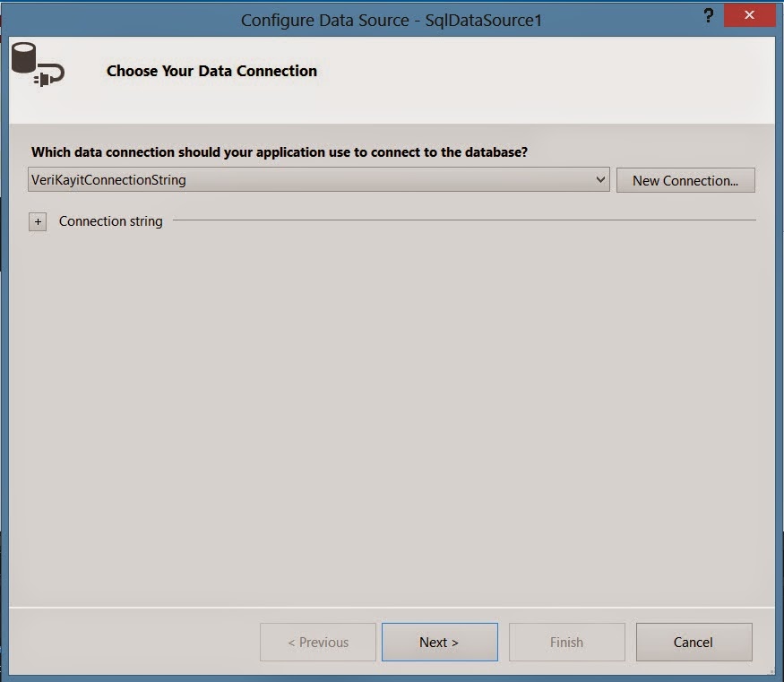This screenshot has width=784, height=682.
Task: Click the database plug connection icon
Action: tap(38, 65)
